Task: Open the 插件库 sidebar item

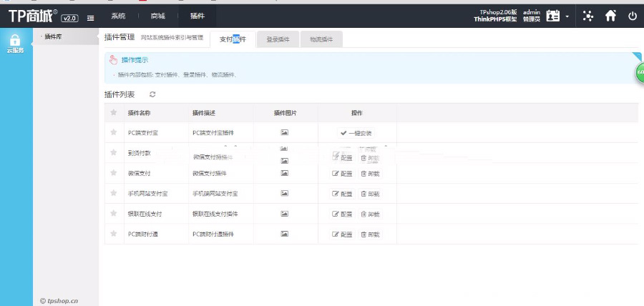Action: point(54,36)
